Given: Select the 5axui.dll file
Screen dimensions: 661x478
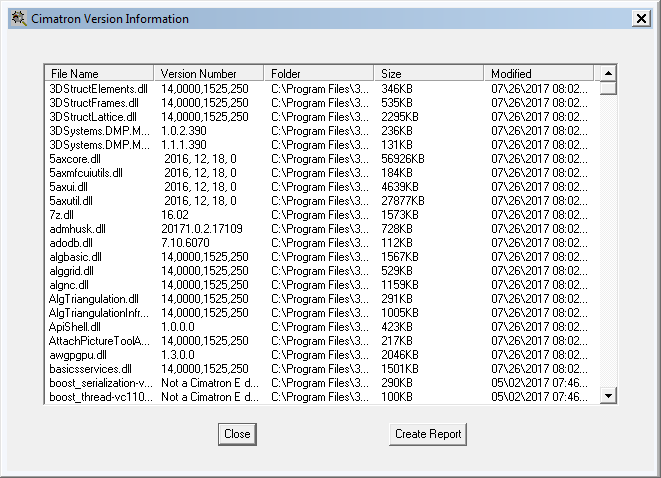Looking at the screenshot, I should click(x=68, y=187).
